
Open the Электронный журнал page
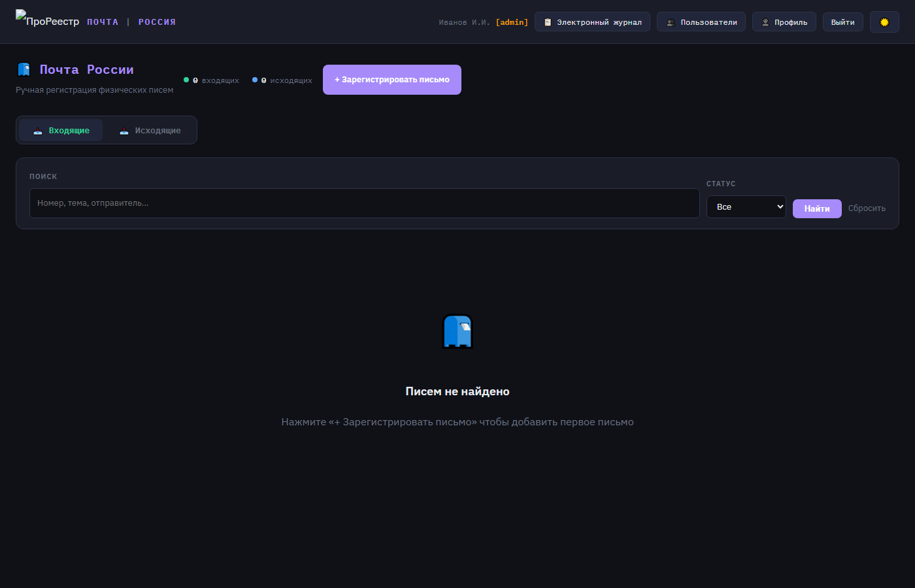point(592,22)
